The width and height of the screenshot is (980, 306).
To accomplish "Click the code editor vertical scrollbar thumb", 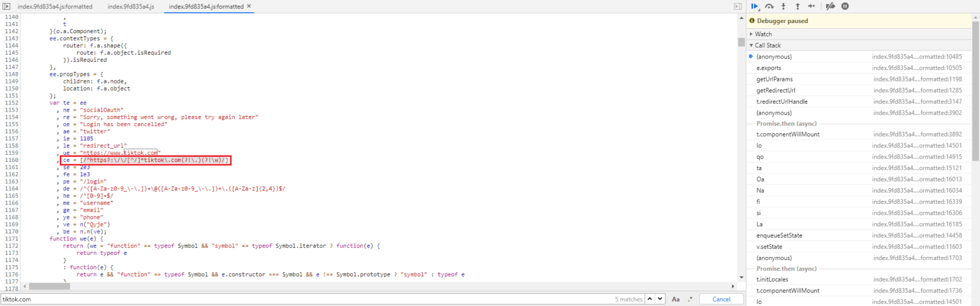I will click(x=741, y=43).
